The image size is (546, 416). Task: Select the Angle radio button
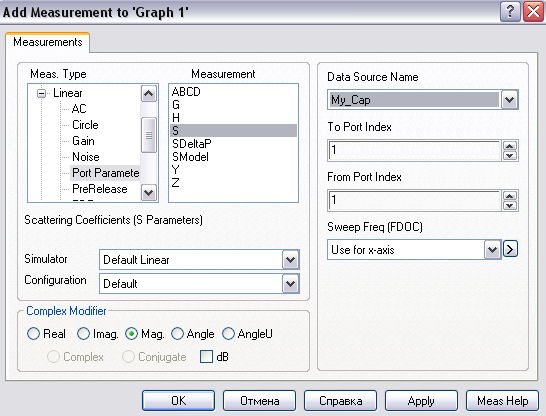(x=177, y=333)
